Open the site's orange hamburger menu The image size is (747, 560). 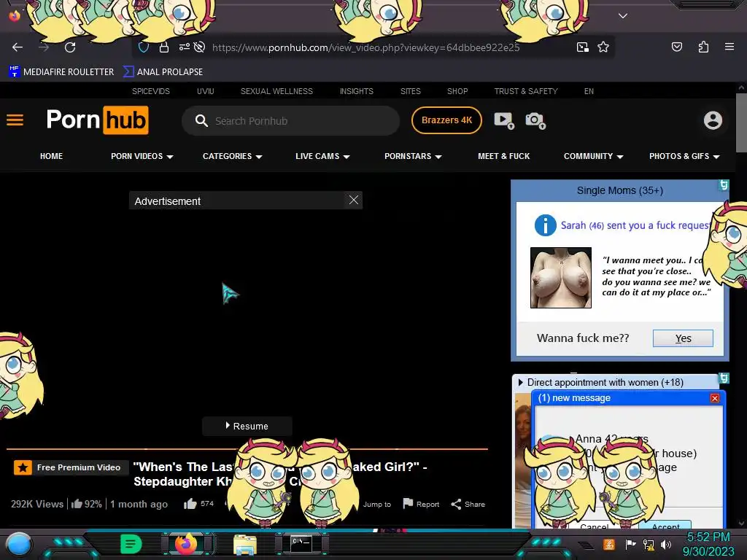[15, 120]
